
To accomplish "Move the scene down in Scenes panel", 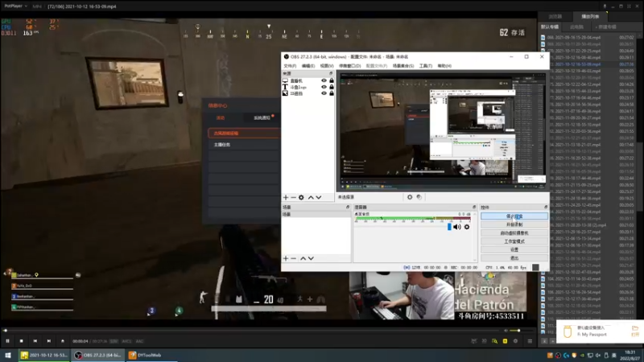I will [x=311, y=258].
